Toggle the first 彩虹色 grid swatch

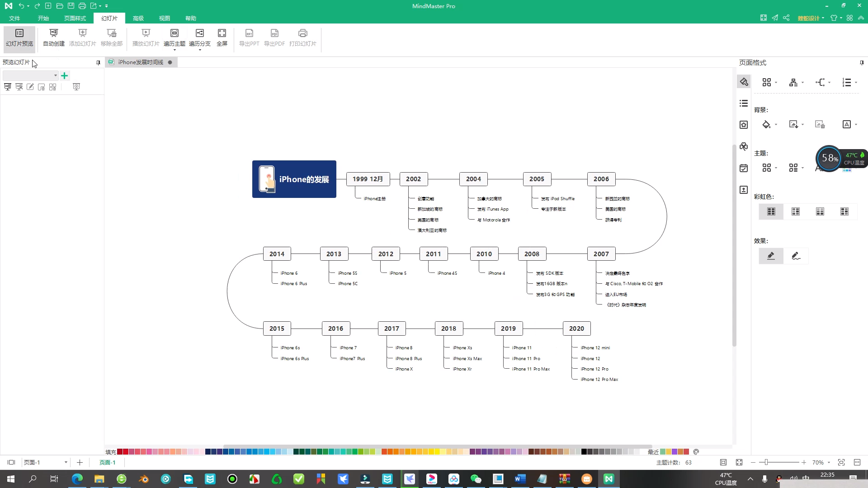[771, 211]
